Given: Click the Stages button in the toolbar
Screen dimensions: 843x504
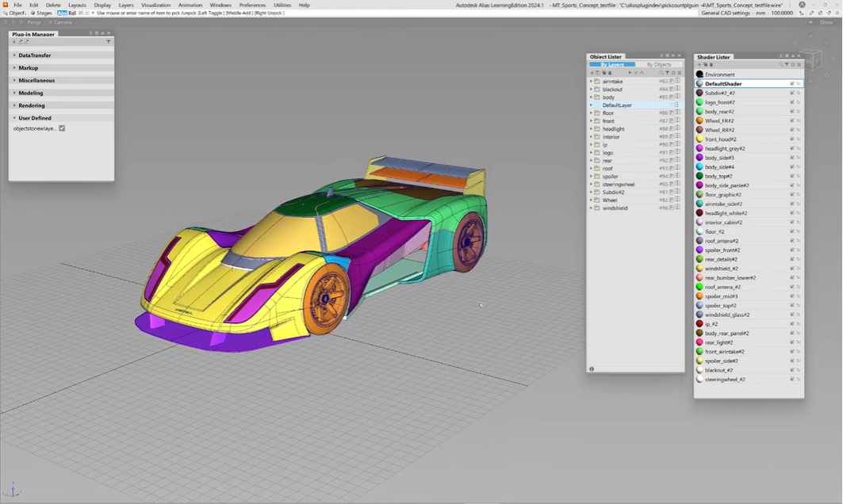Looking at the screenshot, I should point(41,13).
